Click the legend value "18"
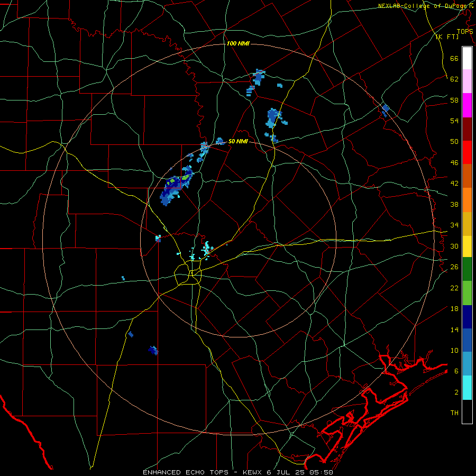This screenshot has width=476, height=476. click(x=454, y=309)
